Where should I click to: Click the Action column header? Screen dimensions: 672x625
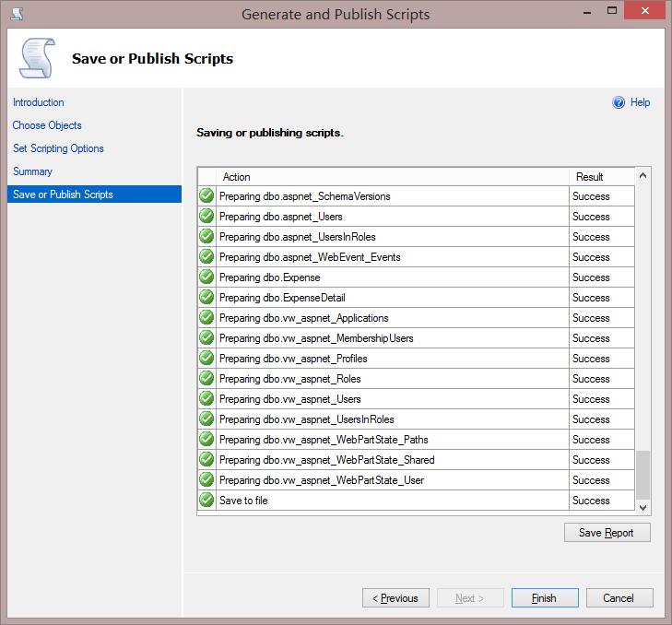tap(237, 177)
